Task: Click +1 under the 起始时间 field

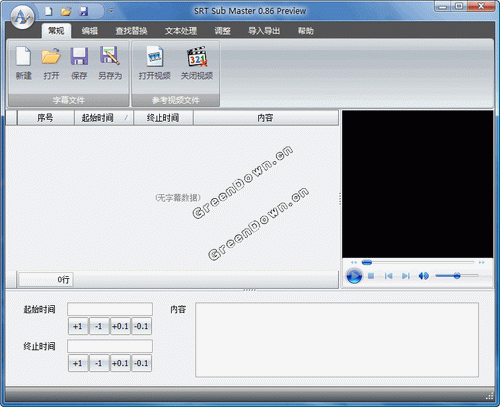Action: [x=78, y=326]
